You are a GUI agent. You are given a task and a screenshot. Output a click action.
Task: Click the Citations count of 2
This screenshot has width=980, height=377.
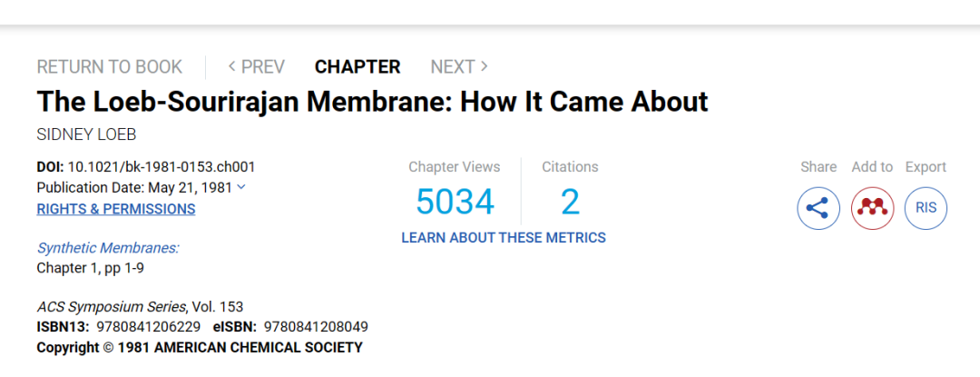pyautogui.click(x=570, y=202)
